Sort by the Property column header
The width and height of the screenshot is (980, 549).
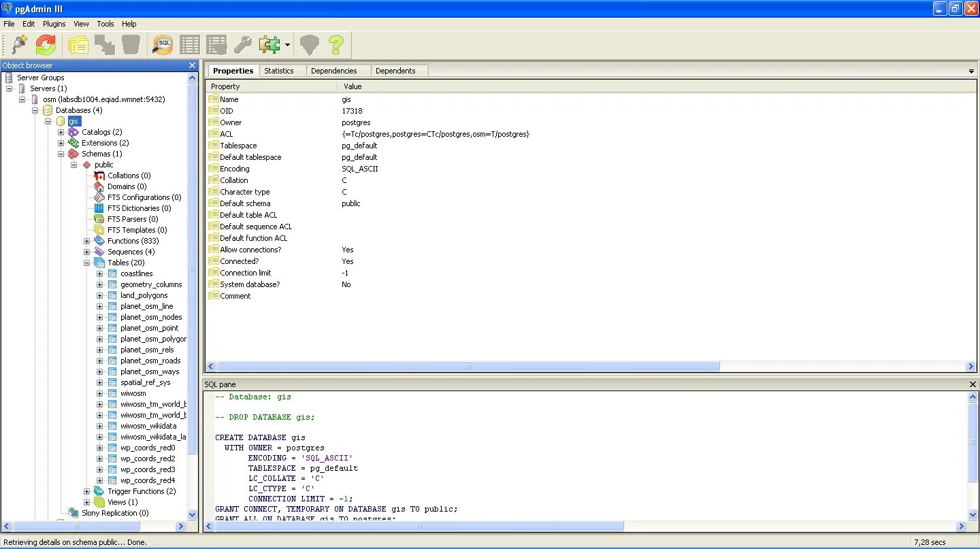[x=271, y=86]
